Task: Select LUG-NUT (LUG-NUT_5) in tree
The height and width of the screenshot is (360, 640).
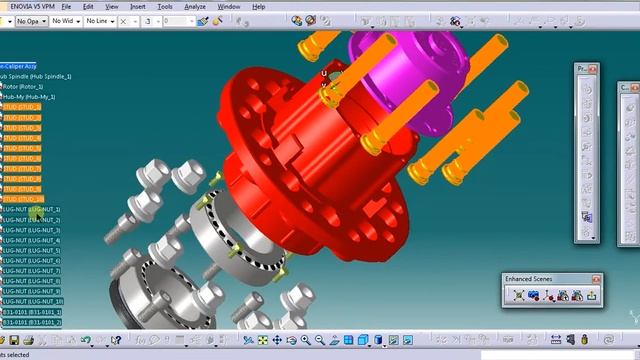Action: pos(31,251)
